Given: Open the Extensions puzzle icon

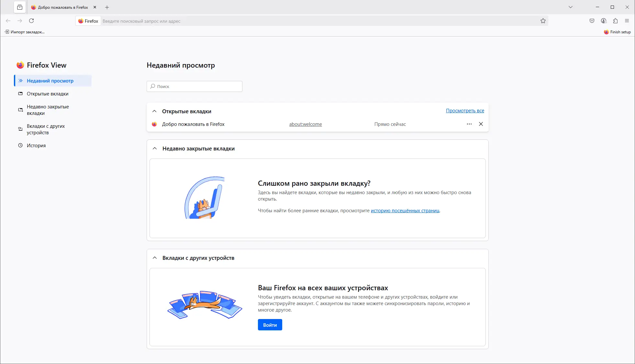Looking at the screenshot, I should coord(615,21).
